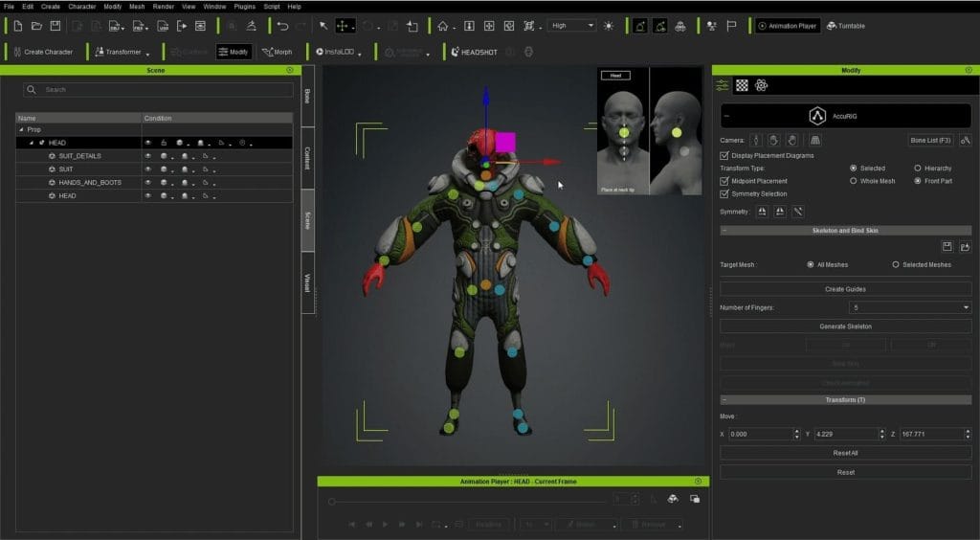This screenshot has width=980, height=540.
Task: Open the texture checkerboard tab in Modify
Action: [742, 85]
